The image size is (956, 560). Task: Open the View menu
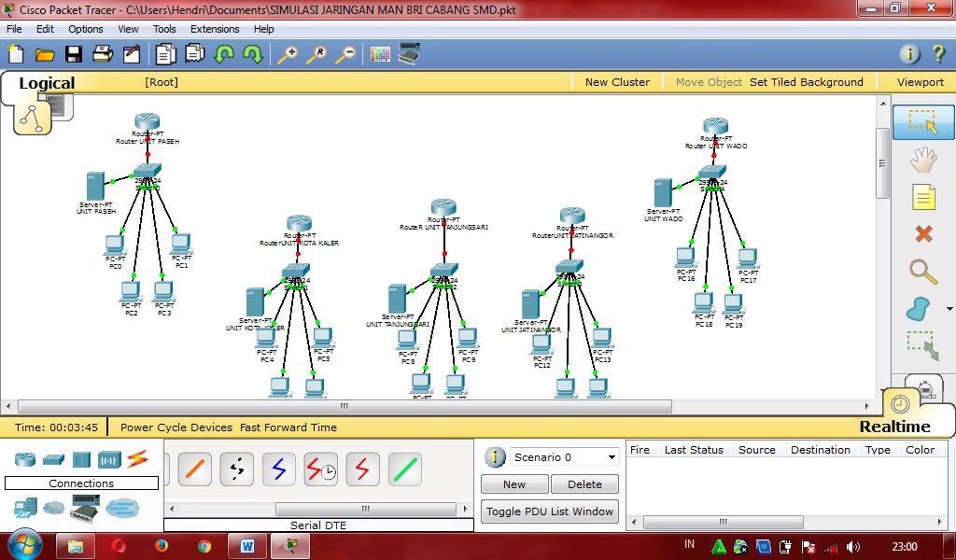pyautogui.click(x=128, y=29)
